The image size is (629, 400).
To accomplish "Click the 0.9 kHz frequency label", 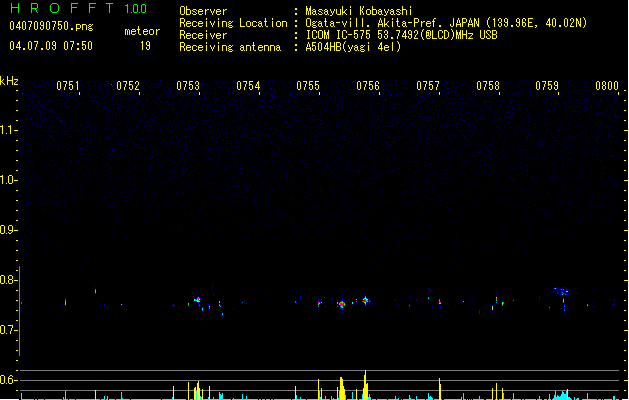I will [8, 230].
